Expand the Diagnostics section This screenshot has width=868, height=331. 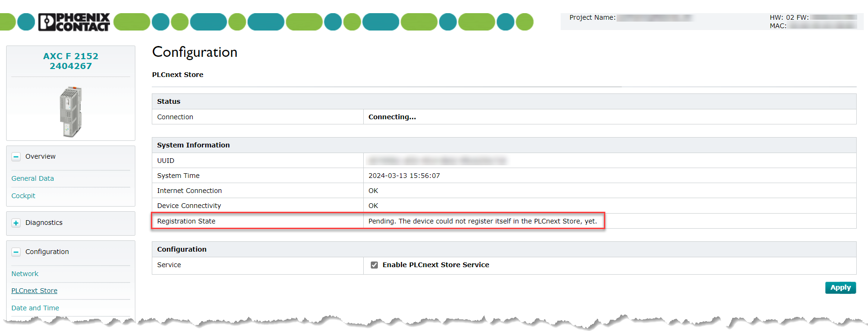pyautogui.click(x=16, y=223)
